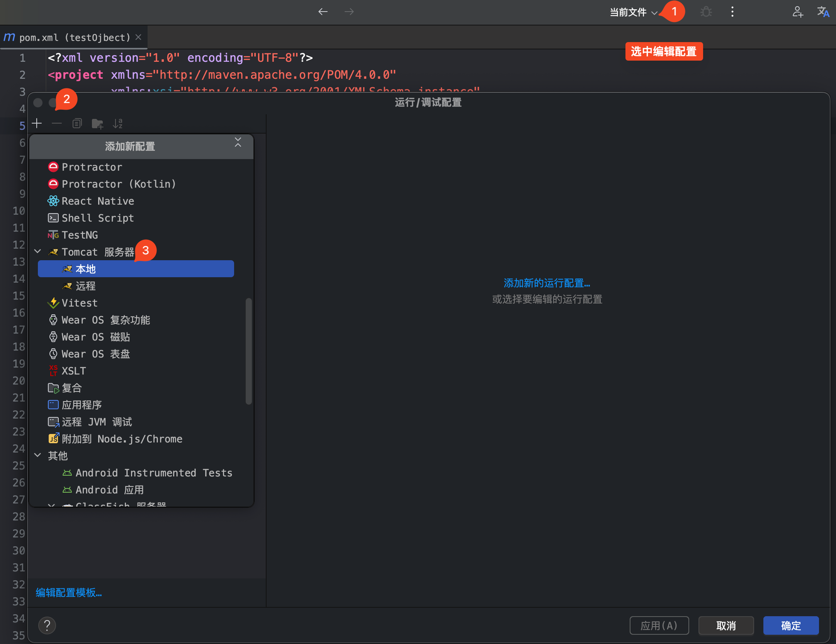Click the 添加新的运行配置 link
Viewport: 836px width, 644px height.
(x=547, y=283)
